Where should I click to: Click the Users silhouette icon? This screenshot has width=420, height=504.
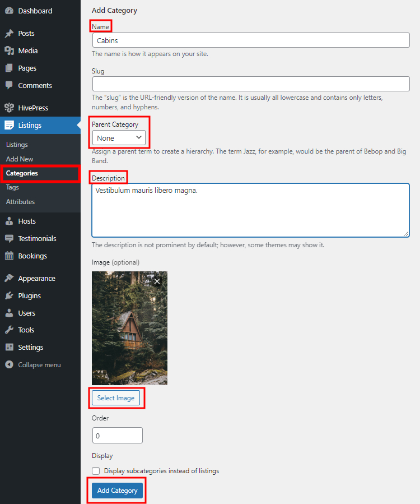(x=10, y=313)
